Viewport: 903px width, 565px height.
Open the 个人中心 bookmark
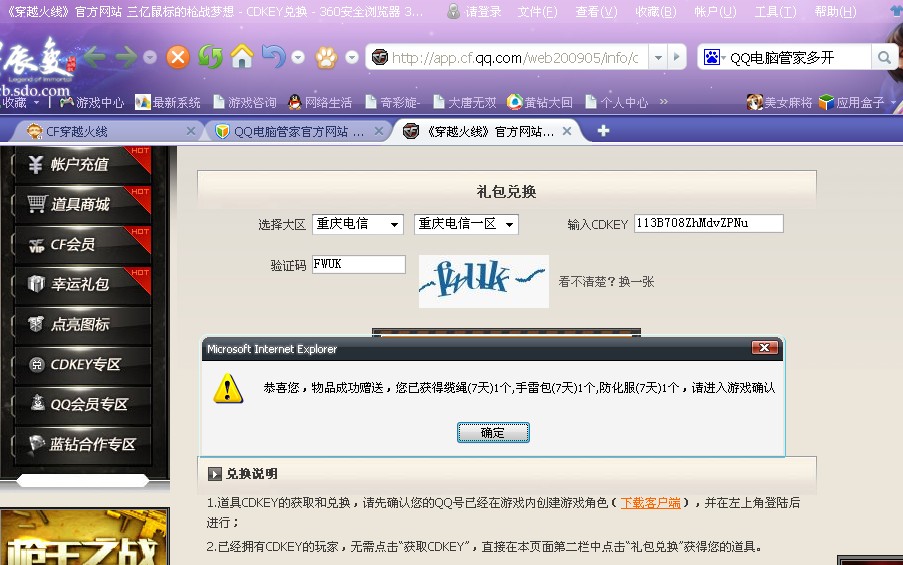[x=617, y=103]
